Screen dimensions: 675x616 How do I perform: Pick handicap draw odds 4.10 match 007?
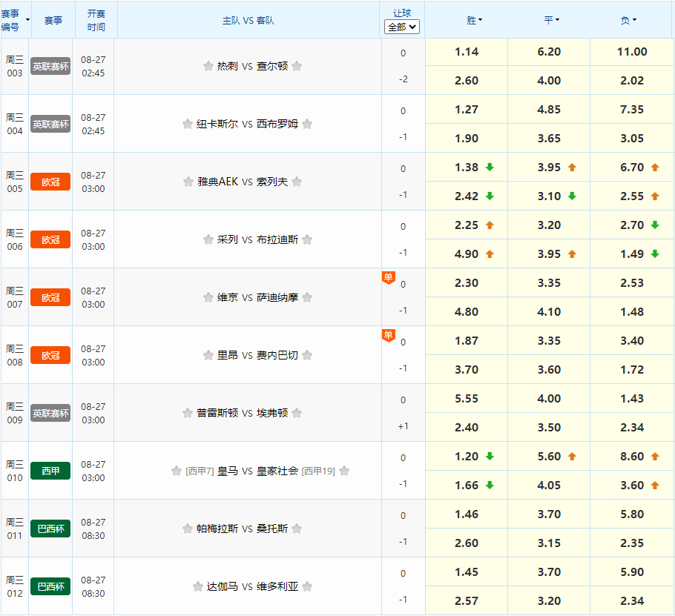tap(549, 312)
